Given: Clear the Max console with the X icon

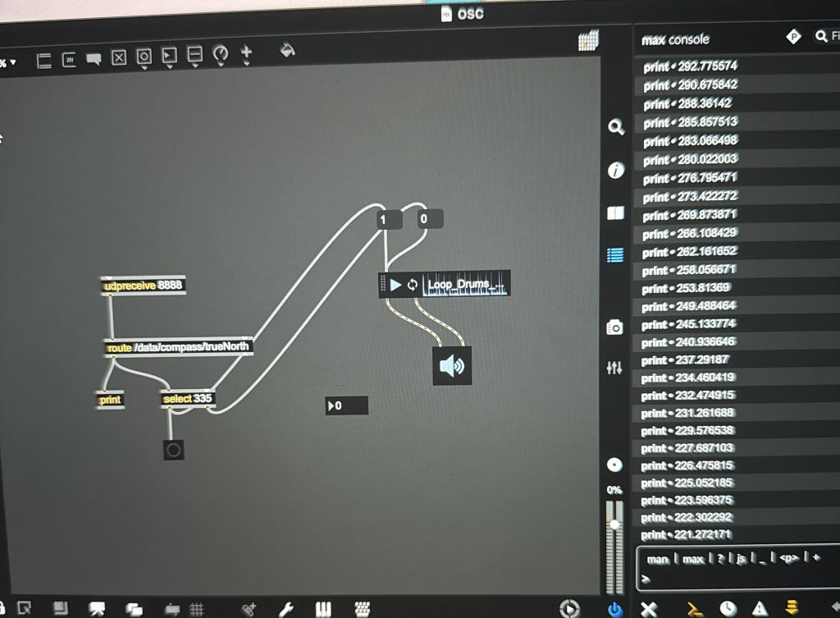Looking at the screenshot, I should click(x=649, y=608).
